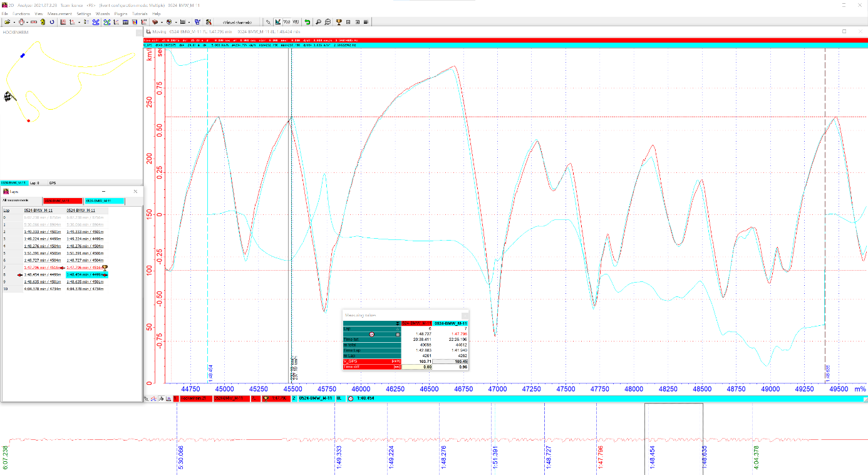
Task: Click the open file folder icon
Action: [x=6, y=22]
